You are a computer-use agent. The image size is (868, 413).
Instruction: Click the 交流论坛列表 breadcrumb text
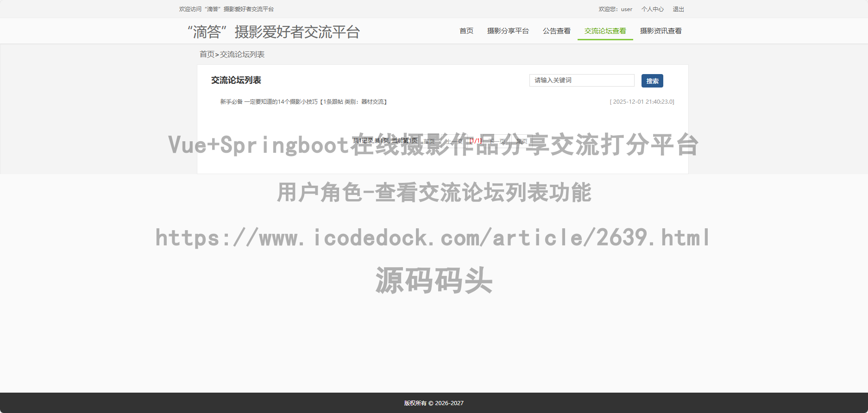pyautogui.click(x=242, y=55)
